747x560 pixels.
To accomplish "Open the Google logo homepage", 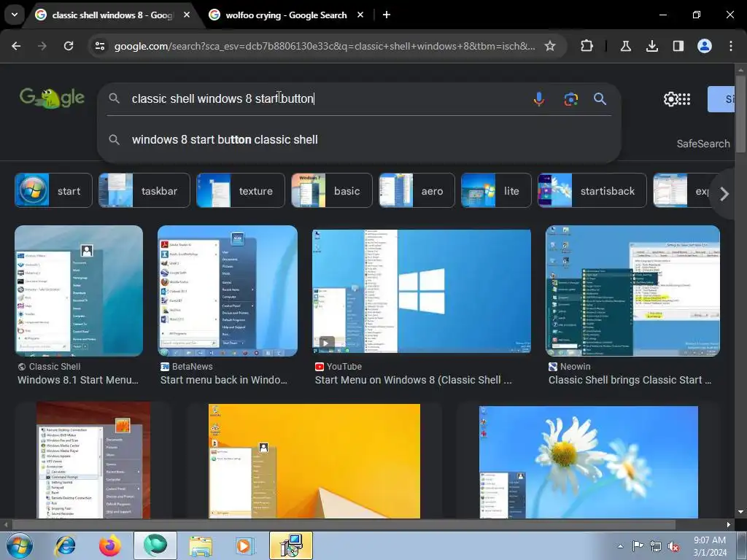I will pyautogui.click(x=53, y=98).
